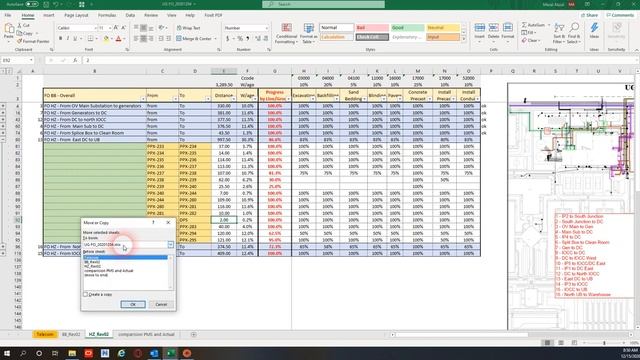Select (move to end) in Before sheet list
The width and height of the screenshot is (640, 360).
(96, 275)
